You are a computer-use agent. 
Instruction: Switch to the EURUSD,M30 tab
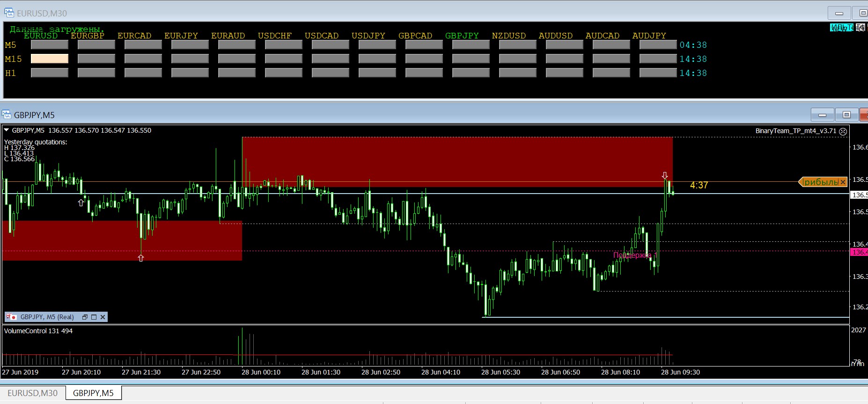click(33, 393)
